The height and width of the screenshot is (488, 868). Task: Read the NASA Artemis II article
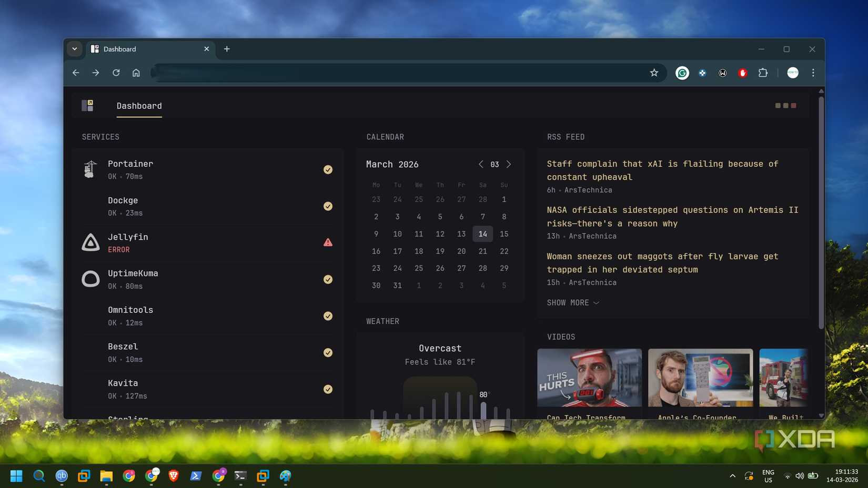pyautogui.click(x=672, y=217)
